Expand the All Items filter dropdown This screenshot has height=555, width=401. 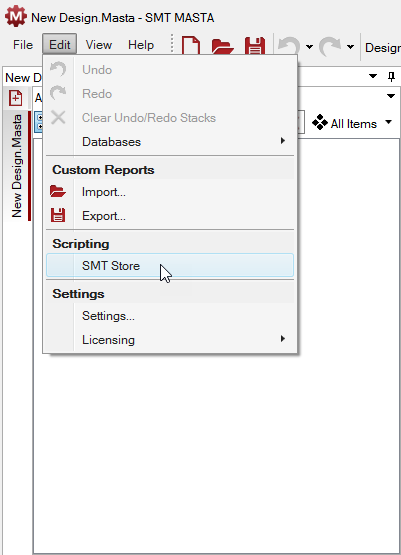(x=388, y=122)
